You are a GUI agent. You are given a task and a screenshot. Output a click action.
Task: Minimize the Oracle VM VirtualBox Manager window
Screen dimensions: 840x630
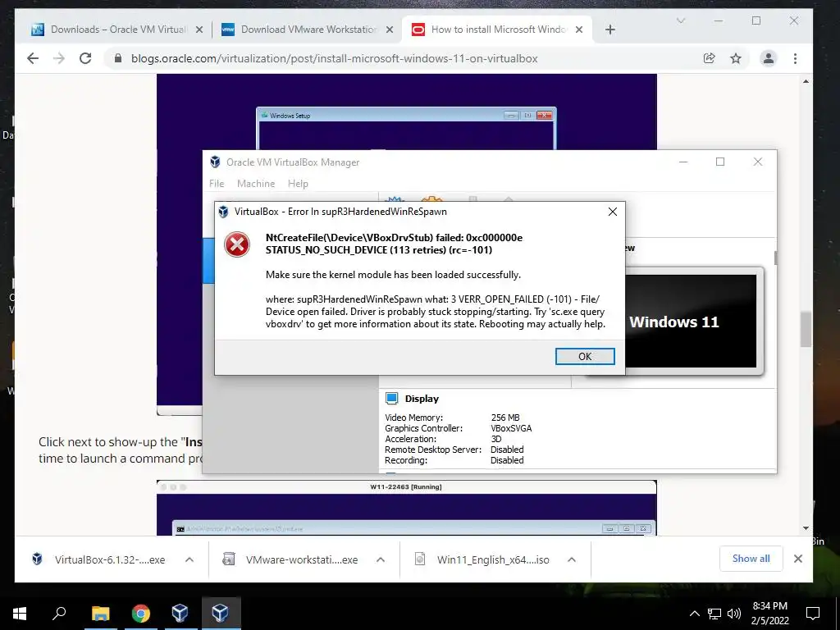[x=683, y=162]
